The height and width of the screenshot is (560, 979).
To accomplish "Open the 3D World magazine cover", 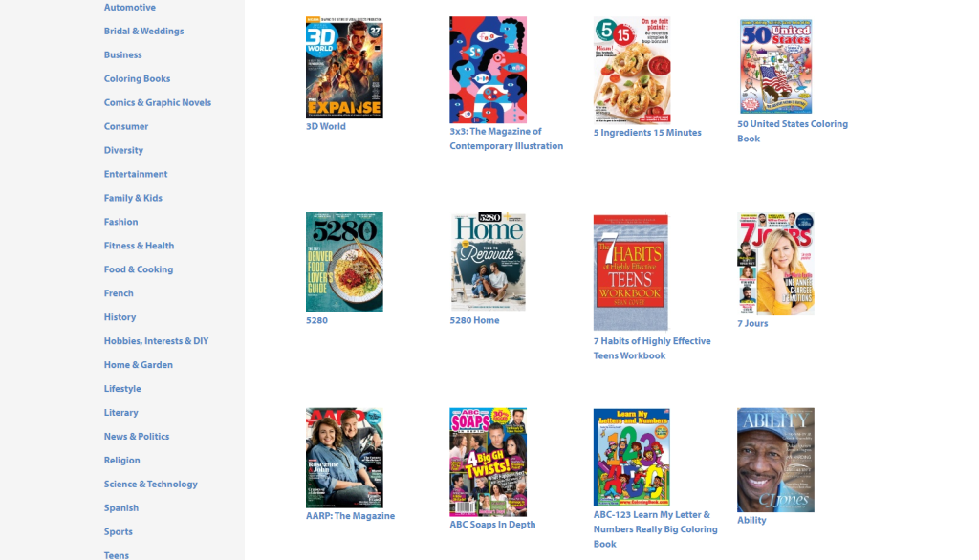I will click(x=344, y=68).
